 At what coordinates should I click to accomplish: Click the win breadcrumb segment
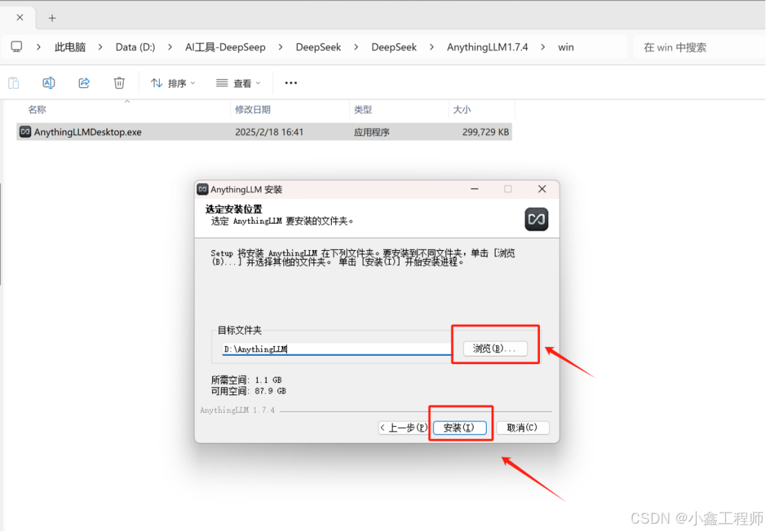point(566,48)
